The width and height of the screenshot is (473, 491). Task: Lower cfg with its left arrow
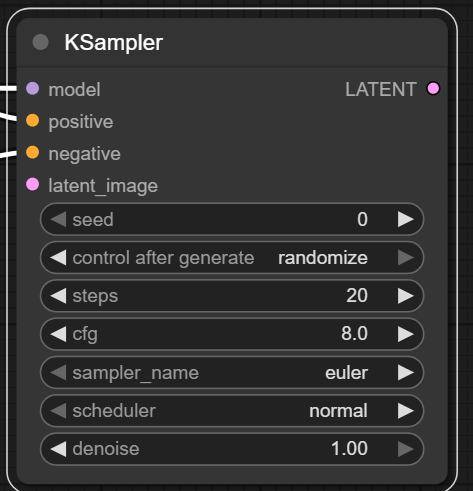pyautogui.click(x=58, y=334)
